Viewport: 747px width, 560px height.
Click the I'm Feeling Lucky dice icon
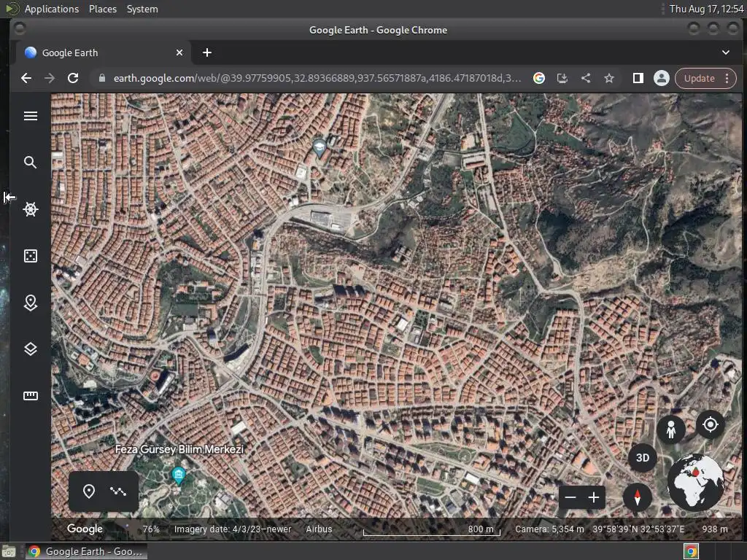click(x=31, y=256)
